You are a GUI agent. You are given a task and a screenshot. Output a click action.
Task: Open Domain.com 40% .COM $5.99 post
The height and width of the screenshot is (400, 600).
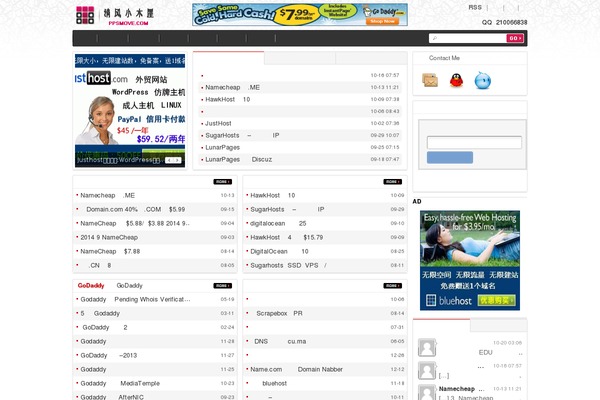coord(135,209)
